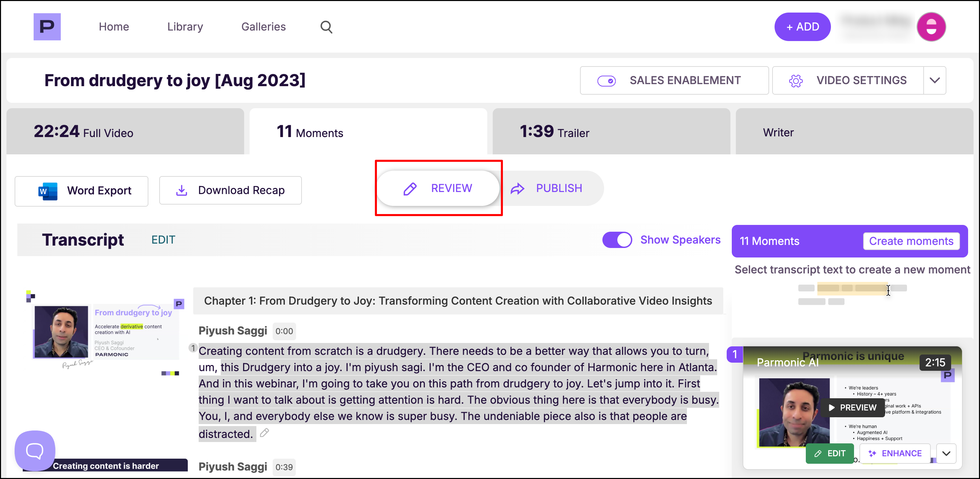Switch to the Full Video tab
The image size is (980, 479).
[x=125, y=132]
